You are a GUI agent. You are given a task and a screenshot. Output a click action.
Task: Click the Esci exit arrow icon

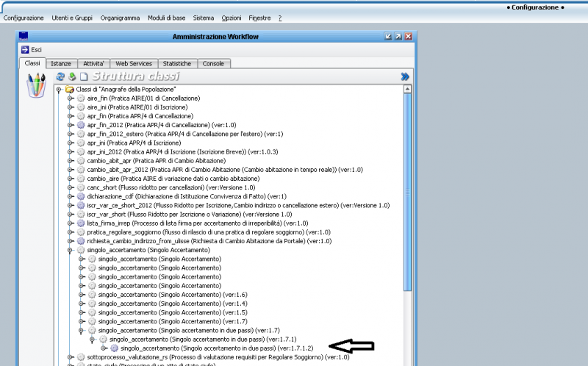point(25,49)
